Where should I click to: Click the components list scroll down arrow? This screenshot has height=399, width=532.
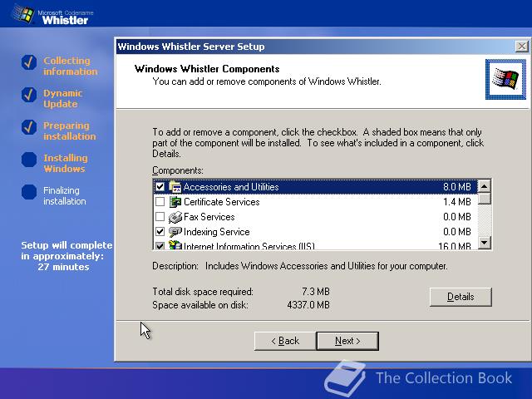click(x=484, y=243)
